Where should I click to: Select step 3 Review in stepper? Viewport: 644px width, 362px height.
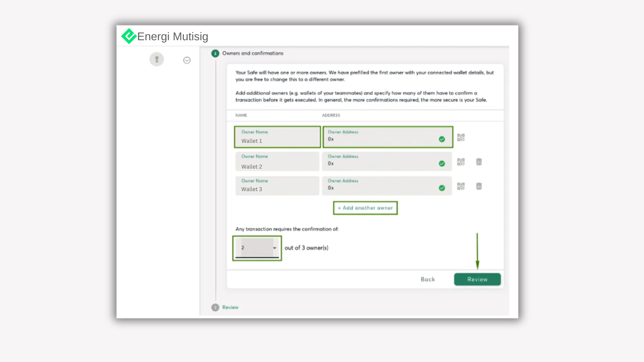(x=225, y=307)
